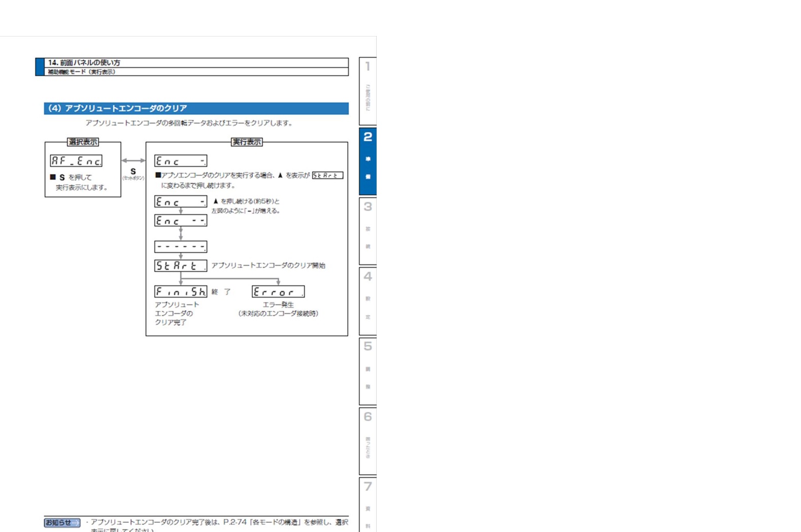Click the FiniSh segment display
The height and width of the screenshot is (532, 801).
pos(181,291)
